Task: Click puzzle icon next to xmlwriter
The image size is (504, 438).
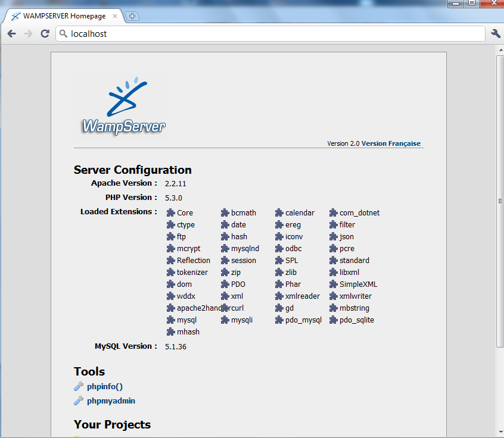Action: pyautogui.click(x=334, y=296)
